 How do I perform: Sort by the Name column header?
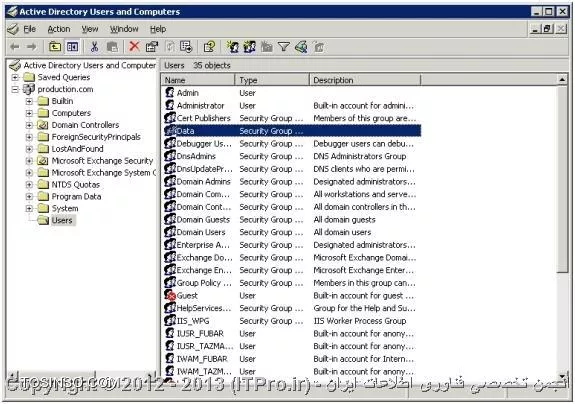click(198, 80)
